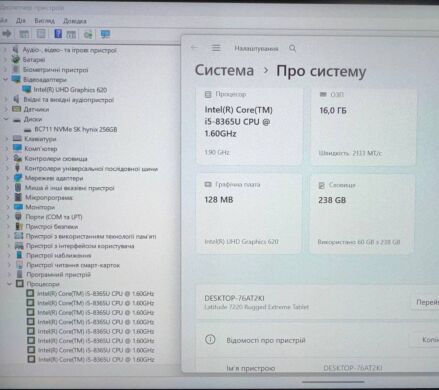Click the Клавіатури keyboard icon

click(17, 139)
